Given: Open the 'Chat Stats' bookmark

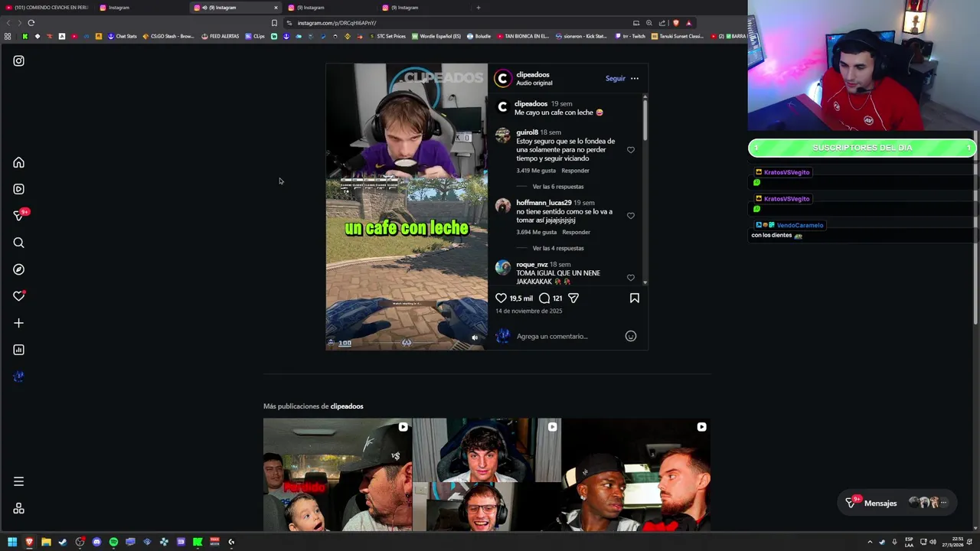Looking at the screenshot, I should point(122,36).
